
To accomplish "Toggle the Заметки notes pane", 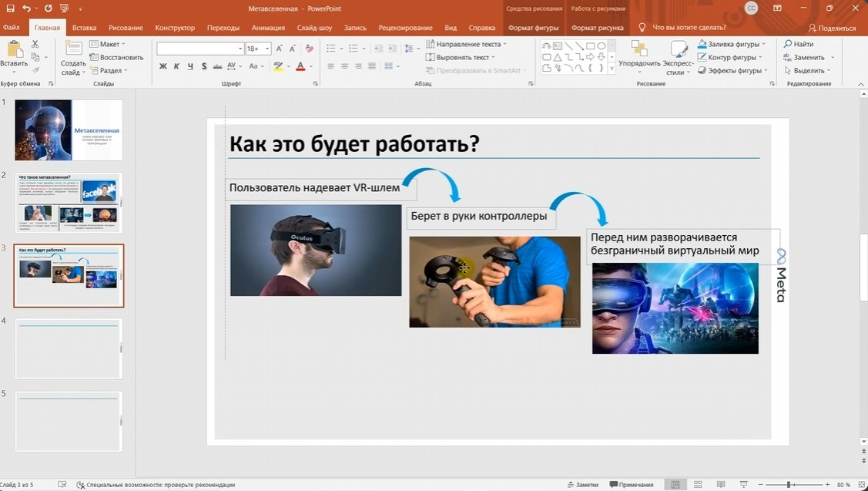I will click(583, 484).
